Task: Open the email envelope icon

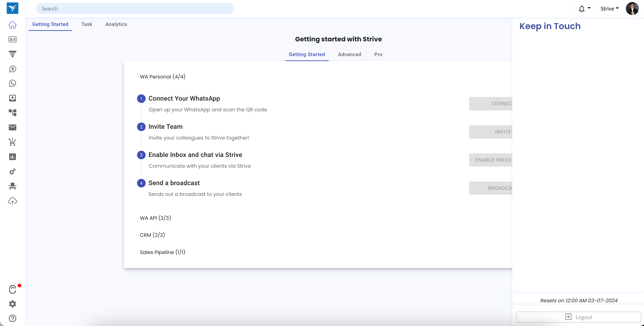Action: click(13, 127)
